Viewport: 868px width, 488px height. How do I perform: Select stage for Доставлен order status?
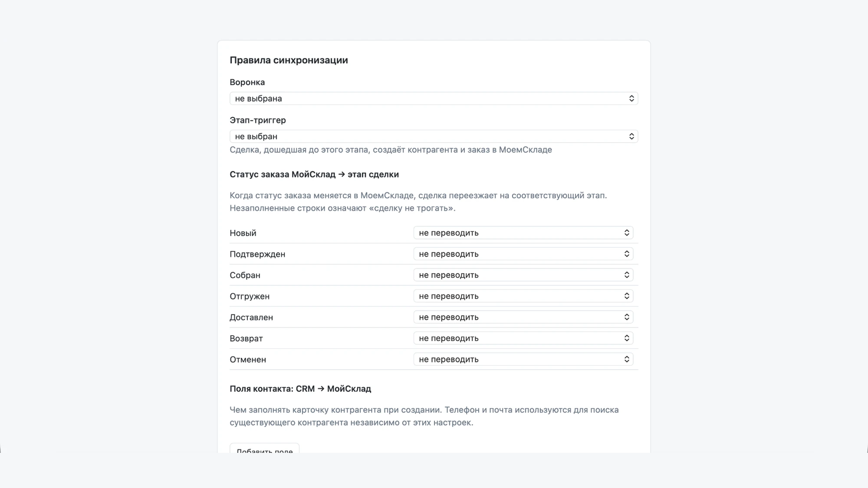point(523,317)
